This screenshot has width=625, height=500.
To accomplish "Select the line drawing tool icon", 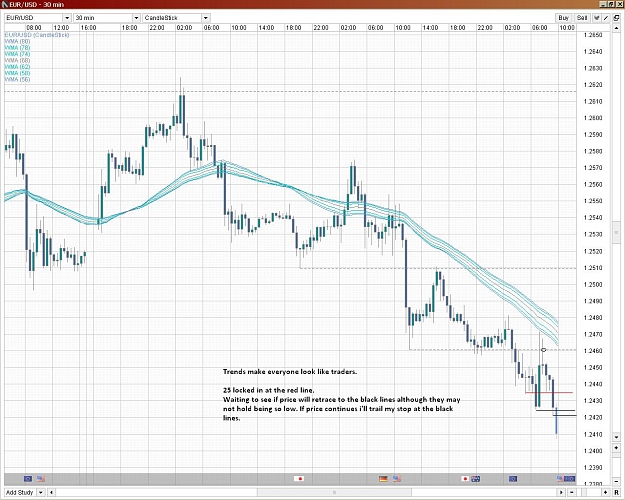I will coord(606,18).
